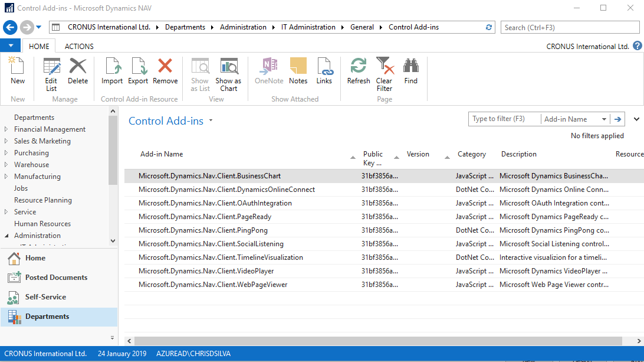Click the Dynamics NAV application icon
The height and width of the screenshot is (362, 644).
9,8
